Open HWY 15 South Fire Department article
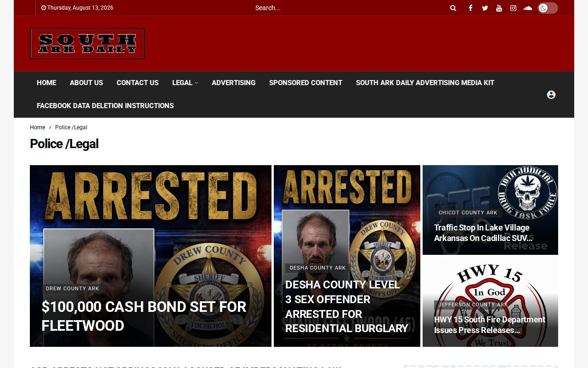This screenshot has height=368, width=588. 490,325
